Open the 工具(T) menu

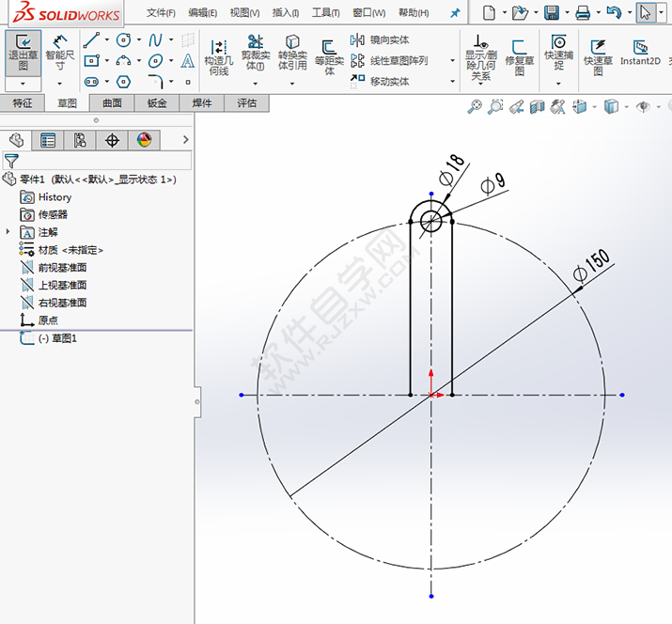pos(326,13)
